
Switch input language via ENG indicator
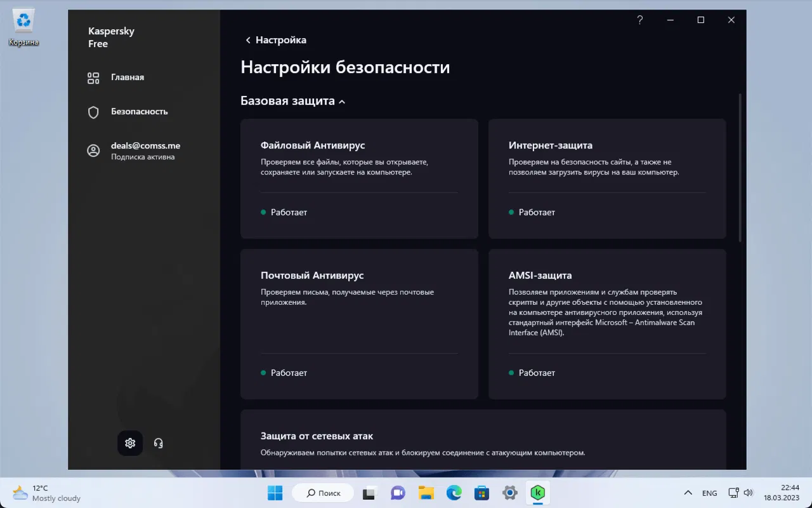(710, 493)
